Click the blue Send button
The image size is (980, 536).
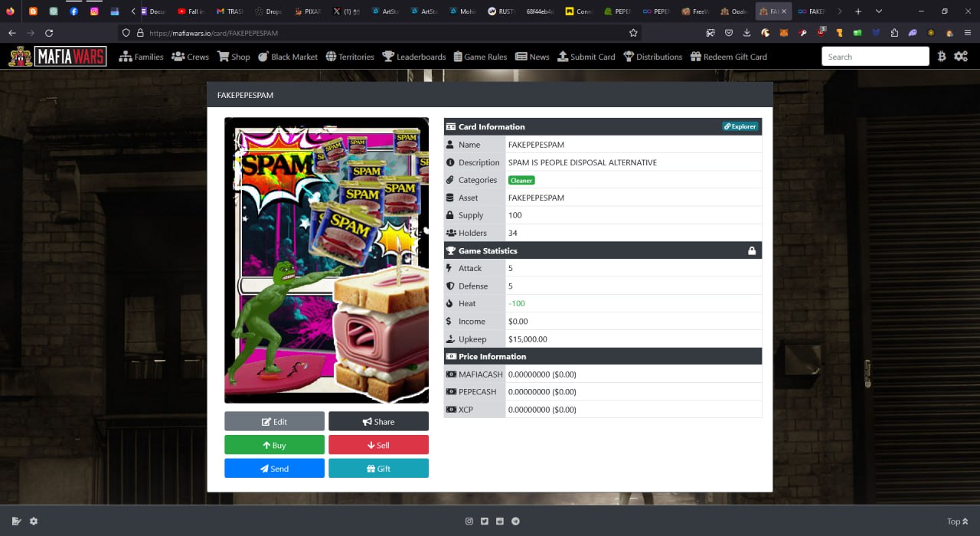point(274,468)
